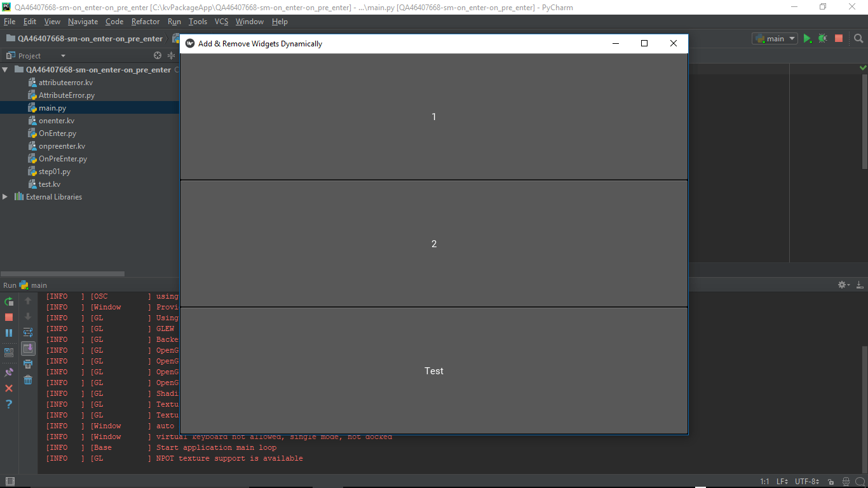Toggle scroll to end in Run console

point(28,348)
